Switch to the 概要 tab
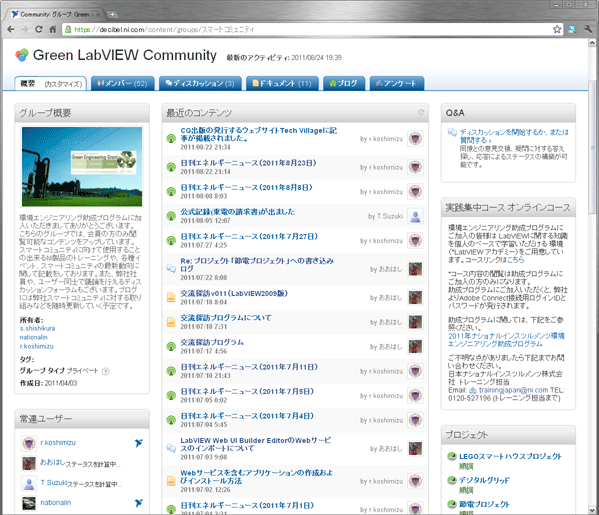The width and height of the screenshot is (599, 515). 28,84
